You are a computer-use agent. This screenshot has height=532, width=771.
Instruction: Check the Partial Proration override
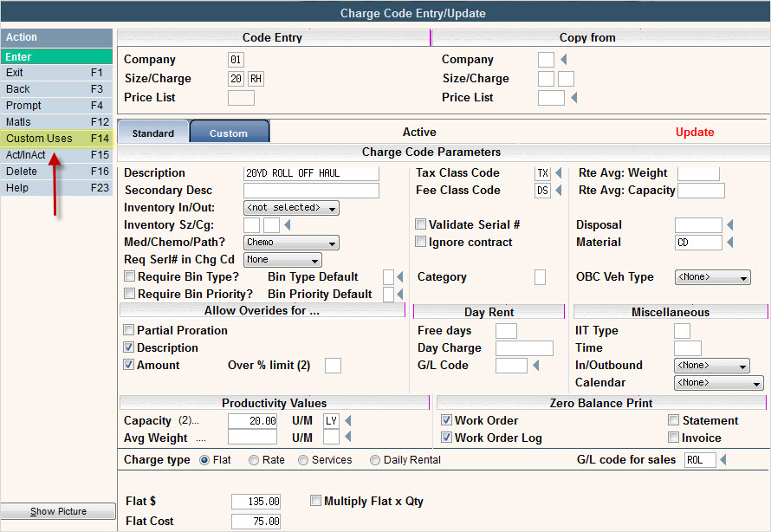tap(128, 330)
